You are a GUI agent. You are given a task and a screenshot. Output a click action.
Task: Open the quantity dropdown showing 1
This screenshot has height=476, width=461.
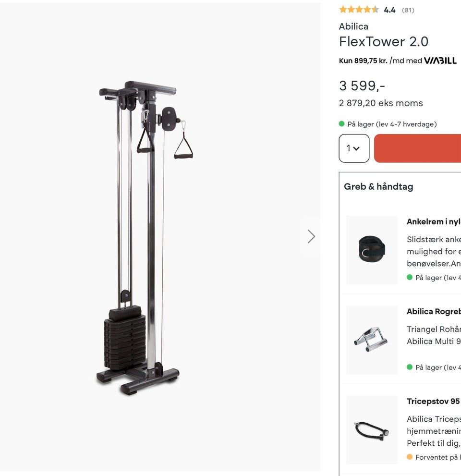(354, 148)
